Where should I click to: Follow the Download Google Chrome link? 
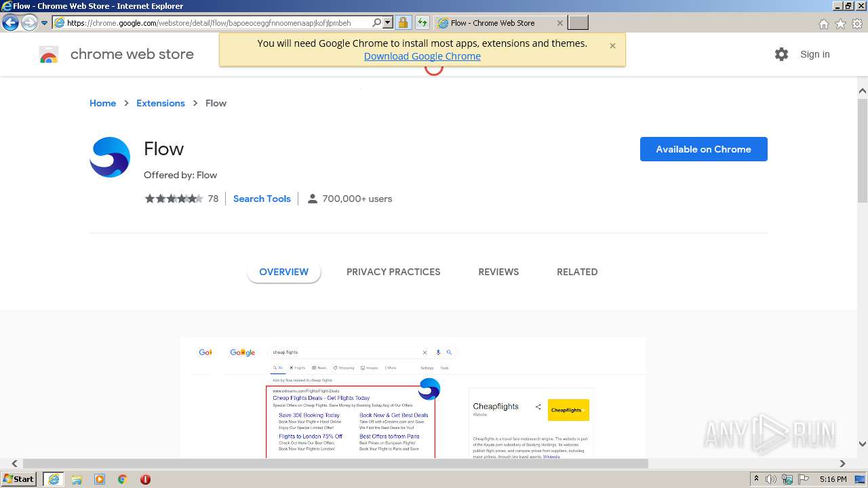(422, 56)
